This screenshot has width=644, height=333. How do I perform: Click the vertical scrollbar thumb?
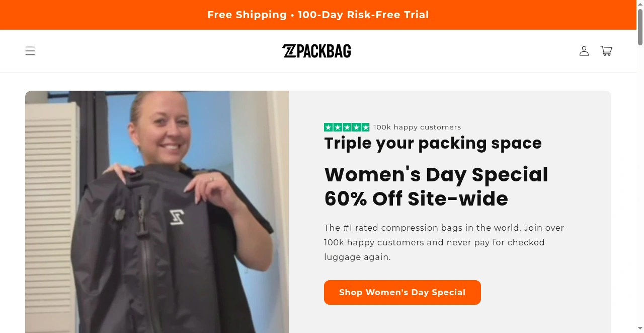(640, 28)
